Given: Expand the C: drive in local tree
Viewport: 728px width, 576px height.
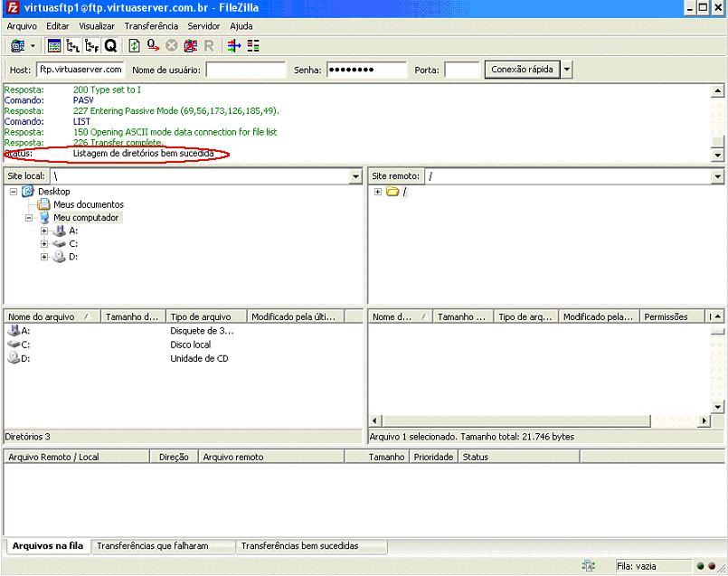Looking at the screenshot, I should tap(44, 243).
